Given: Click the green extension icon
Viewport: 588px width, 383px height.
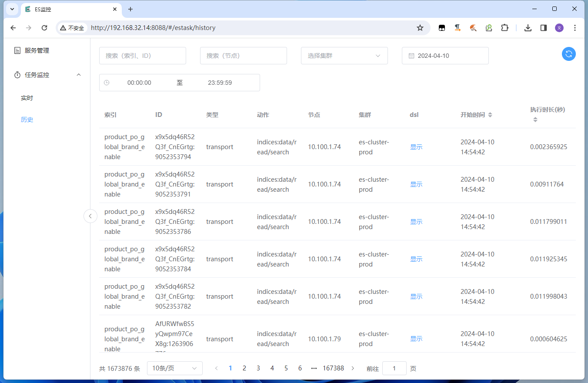Looking at the screenshot, I should 489,28.
